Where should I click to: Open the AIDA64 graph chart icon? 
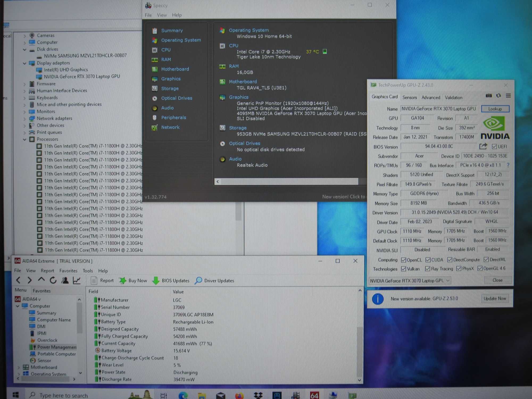[77, 280]
